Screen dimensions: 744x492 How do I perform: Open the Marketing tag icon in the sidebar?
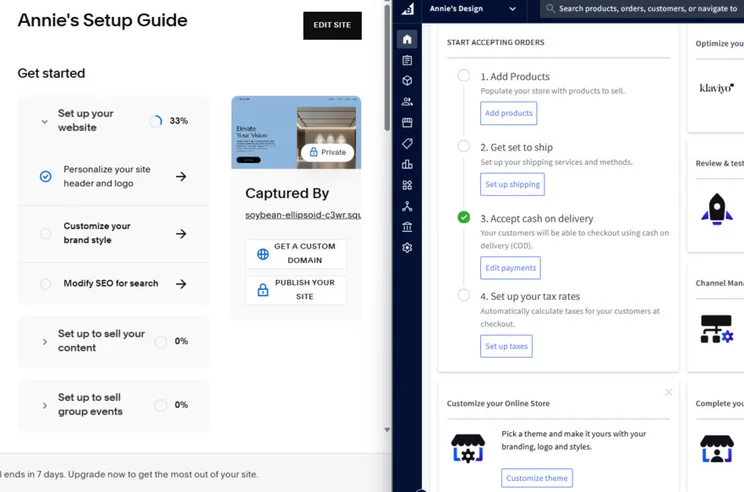407,143
